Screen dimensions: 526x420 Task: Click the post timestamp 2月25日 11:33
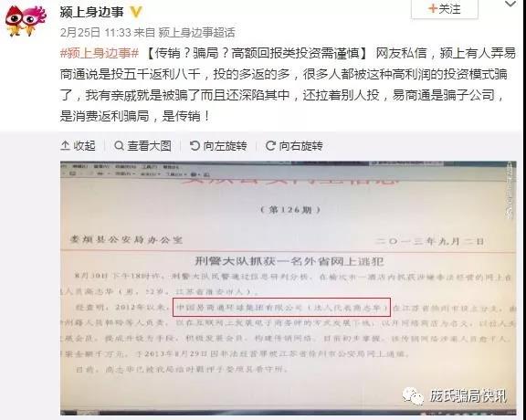click(95, 33)
